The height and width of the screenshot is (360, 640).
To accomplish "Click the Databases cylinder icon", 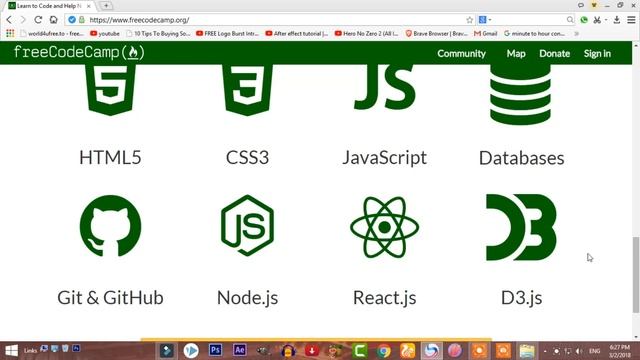I will pos(520,95).
